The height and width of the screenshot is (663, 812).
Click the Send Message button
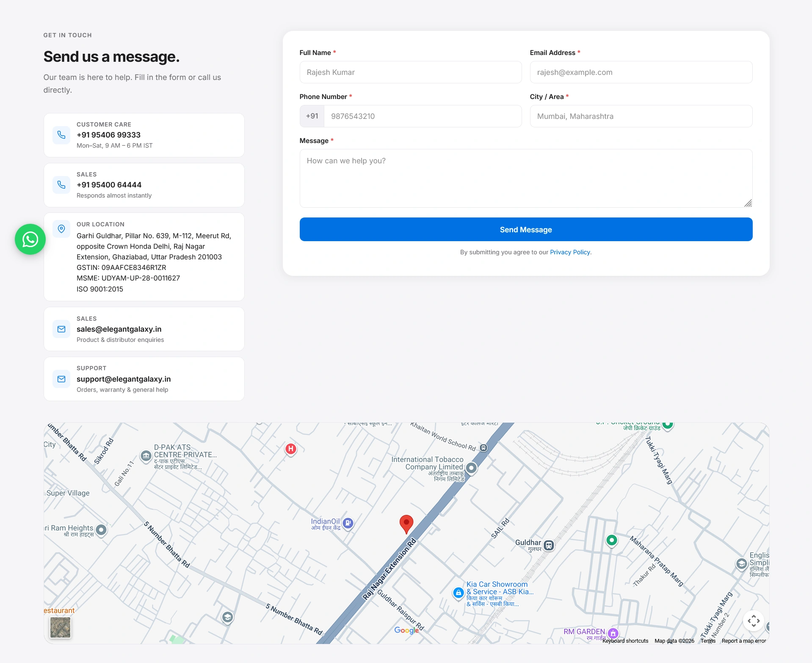[x=526, y=229]
